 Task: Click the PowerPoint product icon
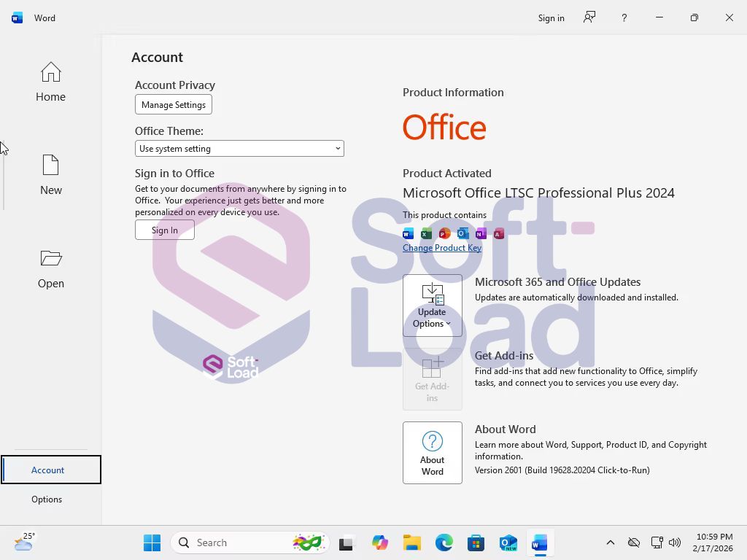click(444, 233)
